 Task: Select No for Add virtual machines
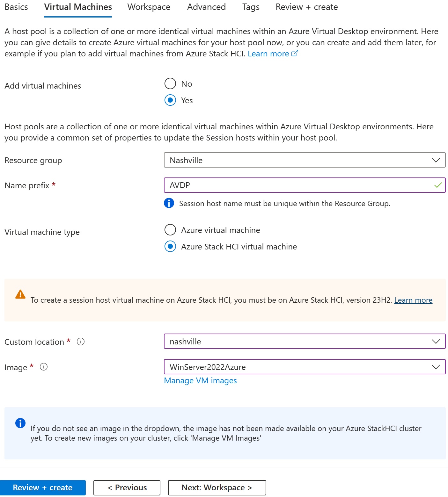tap(170, 83)
